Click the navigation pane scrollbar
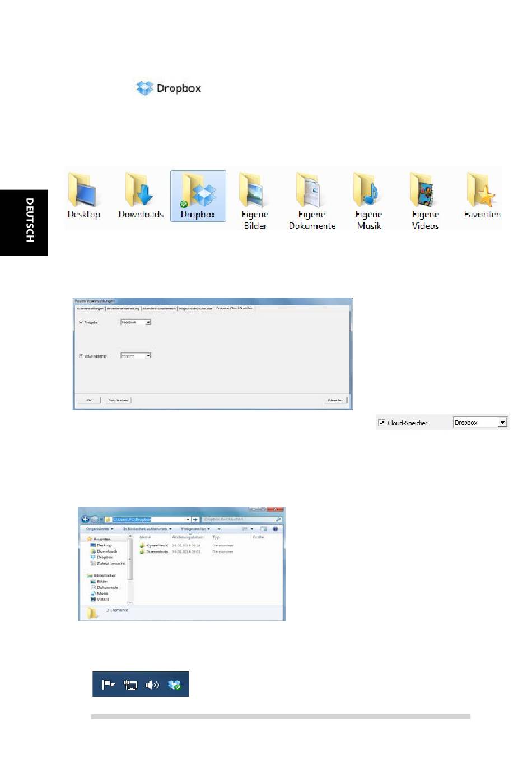Image resolution: width=532 pixels, height=766 pixels. pyautogui.click(x=130, y=569)
